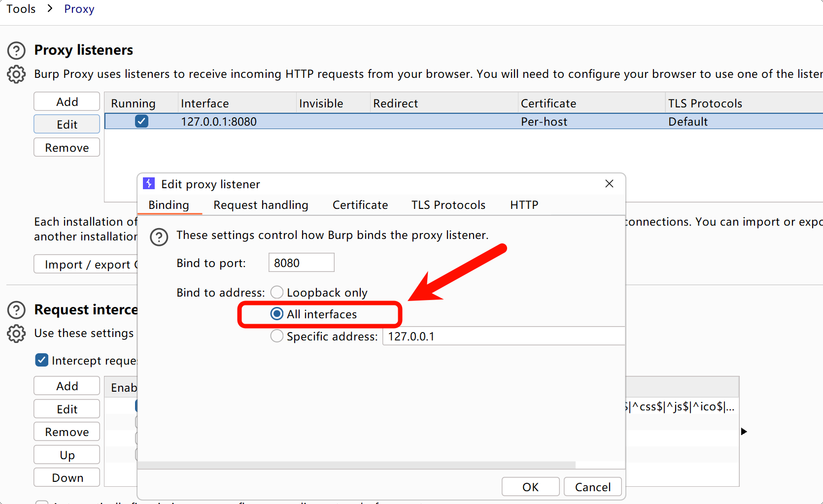Click the Cancel button in dialog

(x=592, y=487)
